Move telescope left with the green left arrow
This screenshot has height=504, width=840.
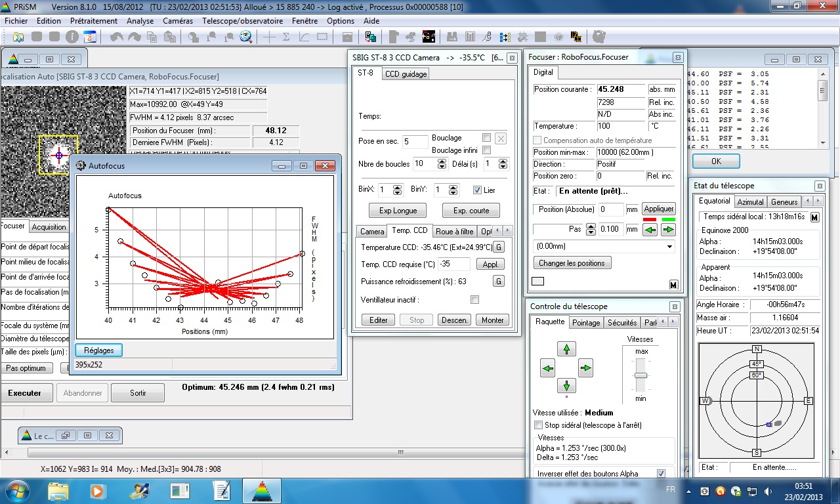click(547, 368)
